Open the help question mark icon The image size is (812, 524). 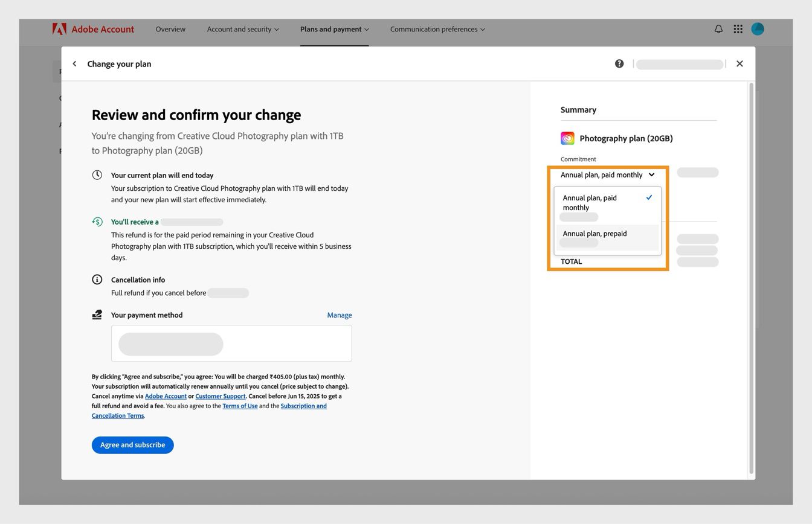point(619,63)
